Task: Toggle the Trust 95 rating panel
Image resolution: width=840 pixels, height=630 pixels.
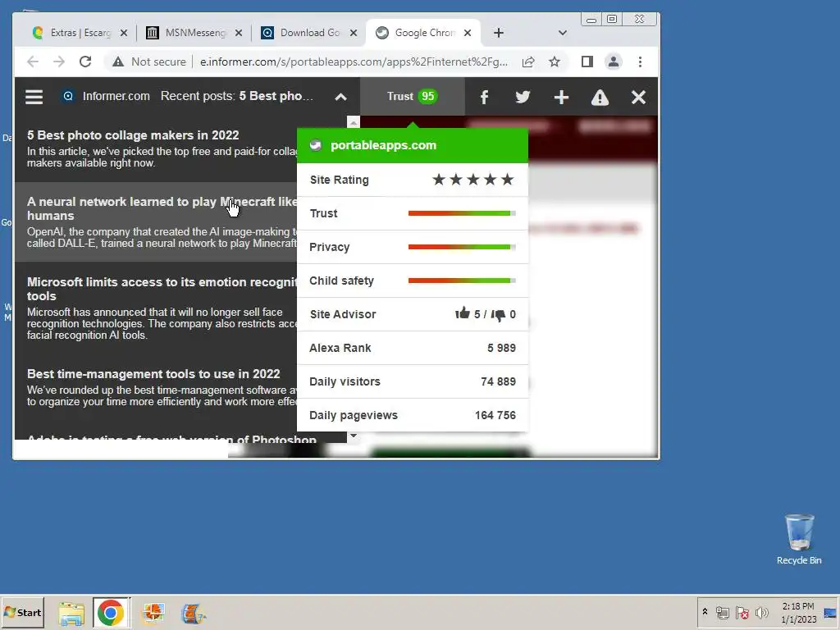Action: 412,97
